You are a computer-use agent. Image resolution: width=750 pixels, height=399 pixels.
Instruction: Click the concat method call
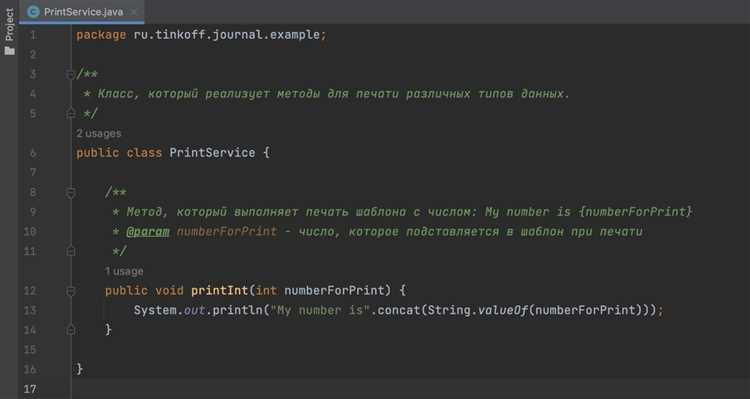pos(399,310)
